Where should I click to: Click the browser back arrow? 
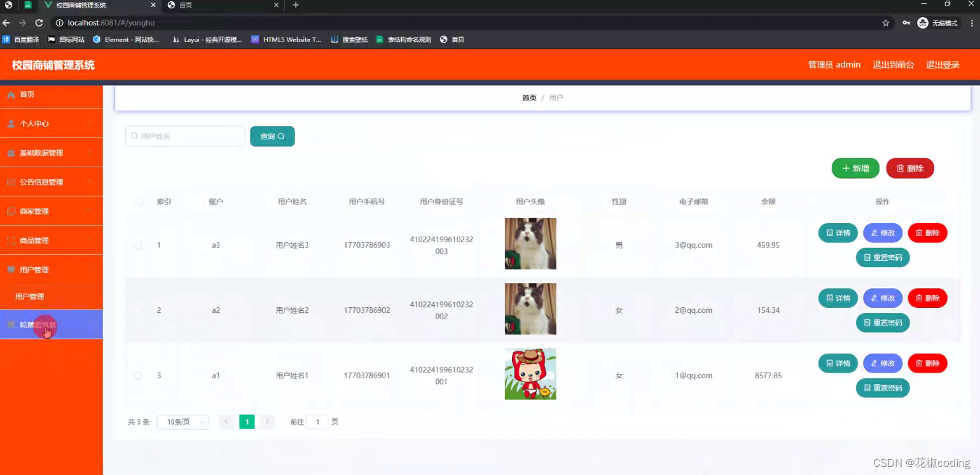pyautogui.click(x=7, y=23)
